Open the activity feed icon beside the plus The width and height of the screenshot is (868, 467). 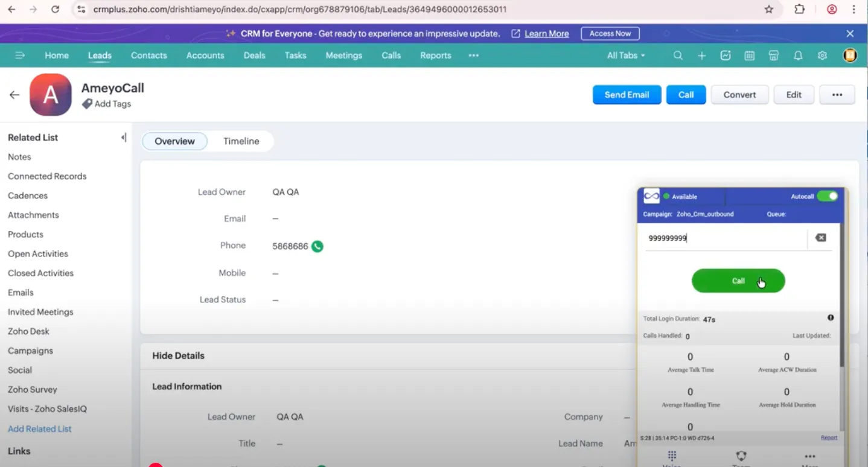pyautogui.click(x=726, y=56)
